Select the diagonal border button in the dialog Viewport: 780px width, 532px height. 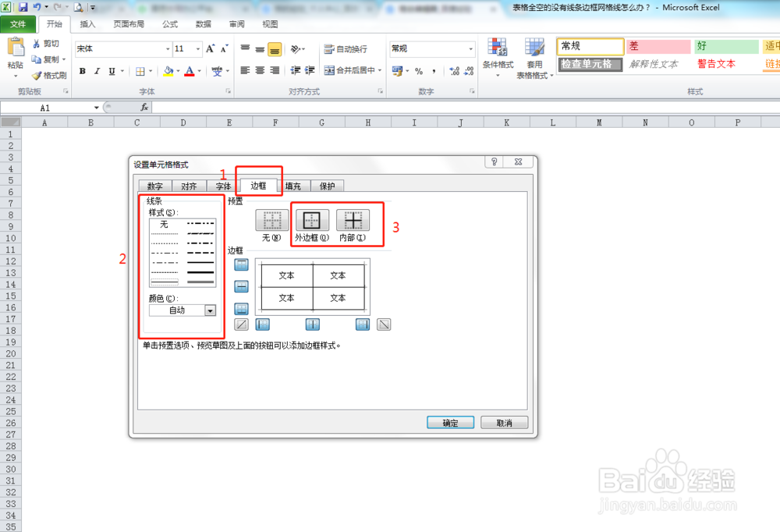pos(243,324)
